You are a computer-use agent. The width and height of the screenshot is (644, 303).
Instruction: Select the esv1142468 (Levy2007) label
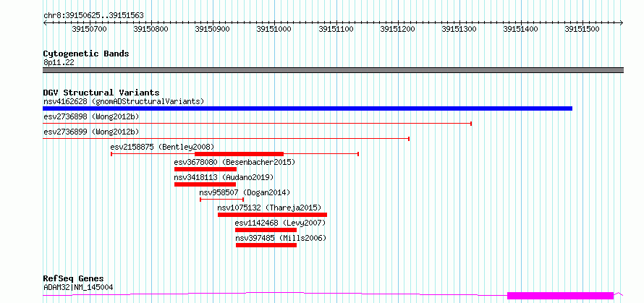point(280,223)
